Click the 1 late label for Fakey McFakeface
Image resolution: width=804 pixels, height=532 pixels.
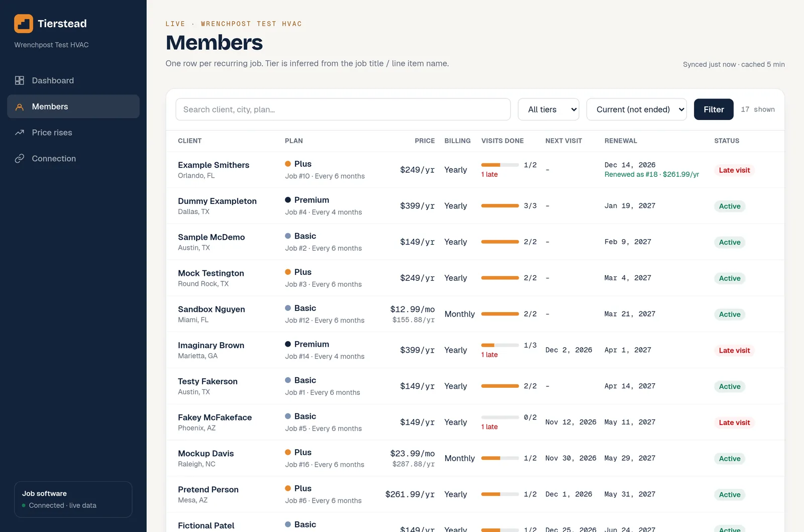(489, 427)
